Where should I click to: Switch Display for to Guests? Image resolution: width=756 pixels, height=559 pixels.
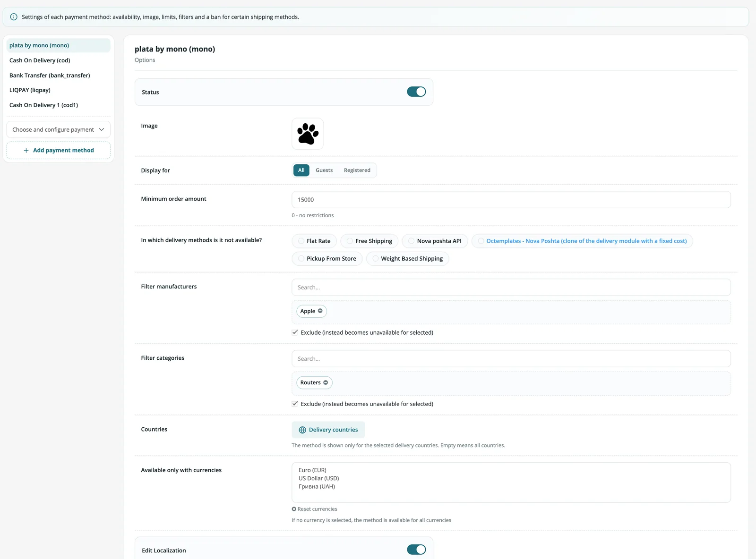pyautogui.click(x=324, y=170)
